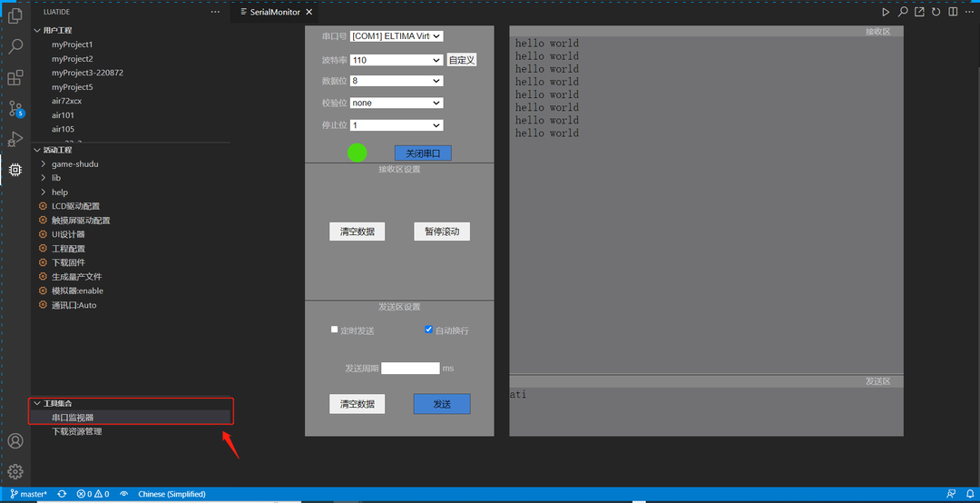980x503 pixels.
Task: Open the Search view icon
Action: tap(15, 46)
